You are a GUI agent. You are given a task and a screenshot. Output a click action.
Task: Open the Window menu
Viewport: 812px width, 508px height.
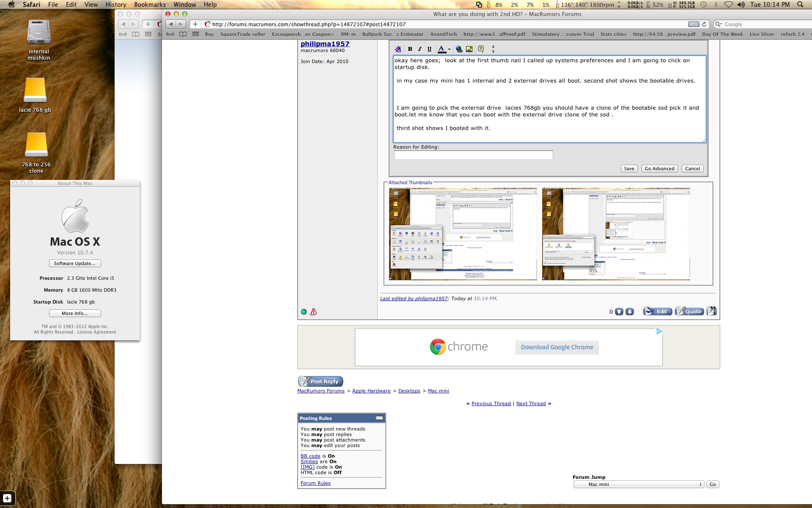tap(185, 5)
